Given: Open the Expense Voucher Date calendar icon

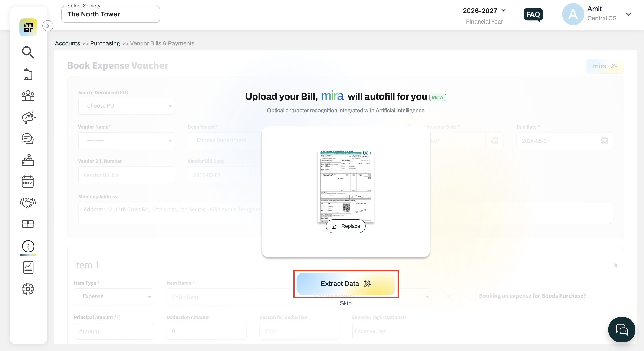Looking at the screenshot, I should tap(494, 141).
